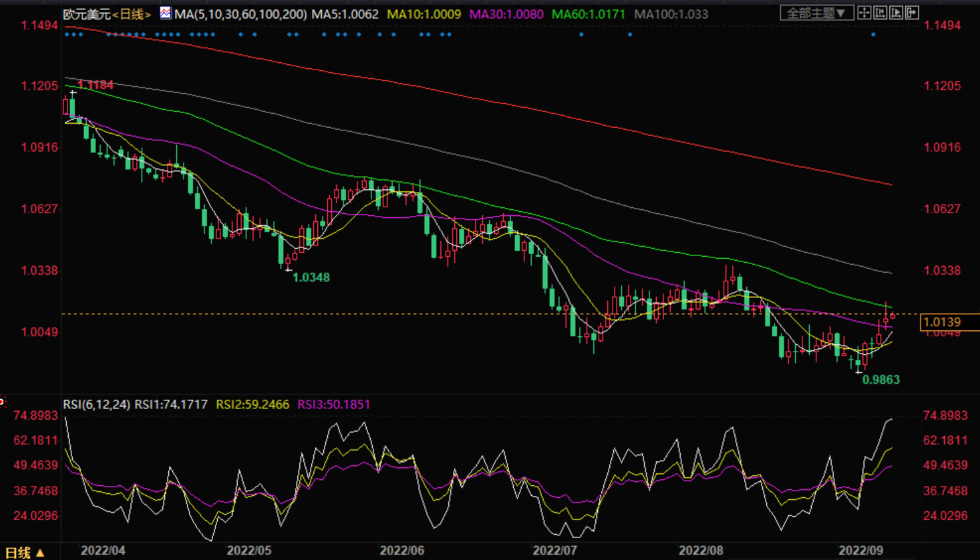Click the first blue event dot on top row

coord(67,34)
